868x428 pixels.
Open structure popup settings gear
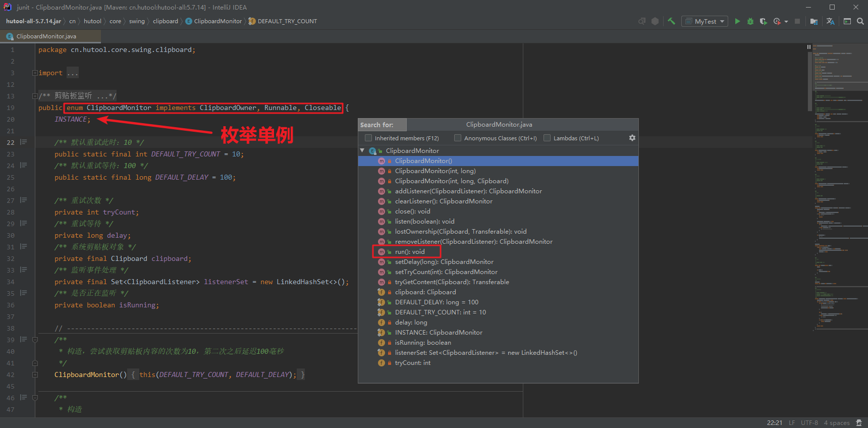pos(632,138)
